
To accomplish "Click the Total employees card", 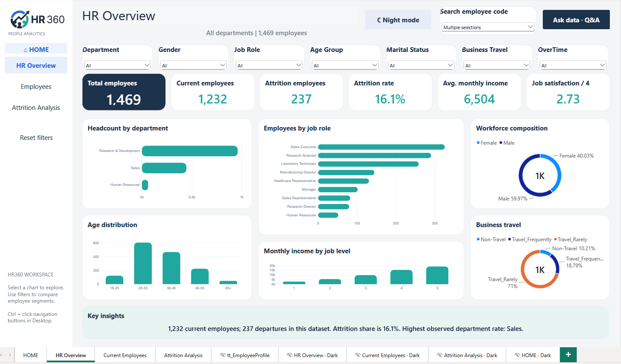I will coord(124,92).
